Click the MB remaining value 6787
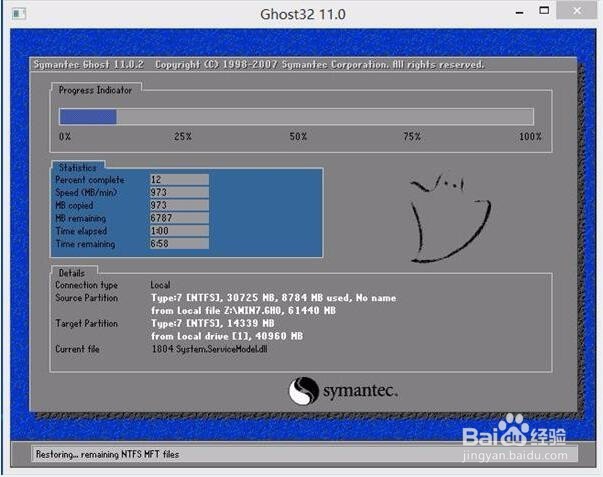The image size is (603, 477). (179, 218)
